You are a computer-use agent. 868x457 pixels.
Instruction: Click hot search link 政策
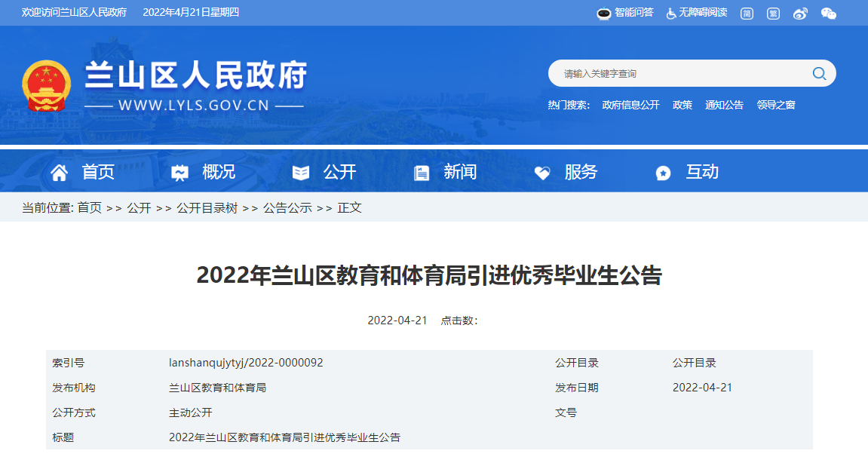tap(682, 105)
